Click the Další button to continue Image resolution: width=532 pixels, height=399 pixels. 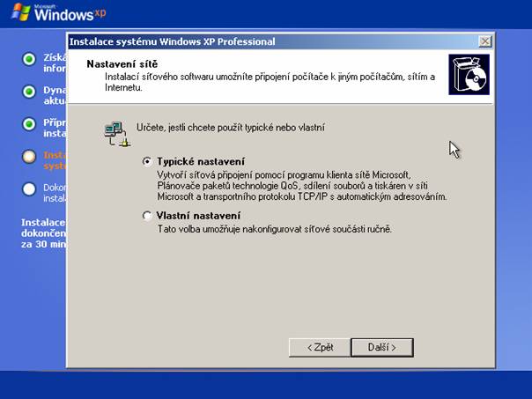tap(382, 347)
